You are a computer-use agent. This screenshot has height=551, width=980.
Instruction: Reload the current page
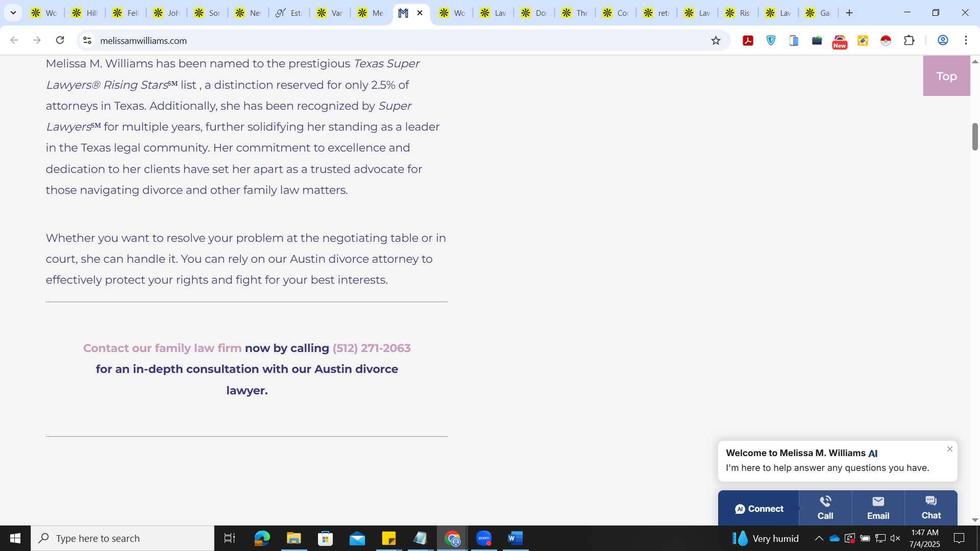(x=60, y=40)
